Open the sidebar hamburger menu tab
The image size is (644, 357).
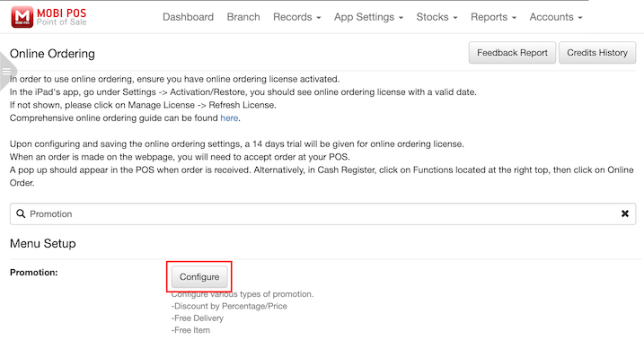click(x=7, y=72)
